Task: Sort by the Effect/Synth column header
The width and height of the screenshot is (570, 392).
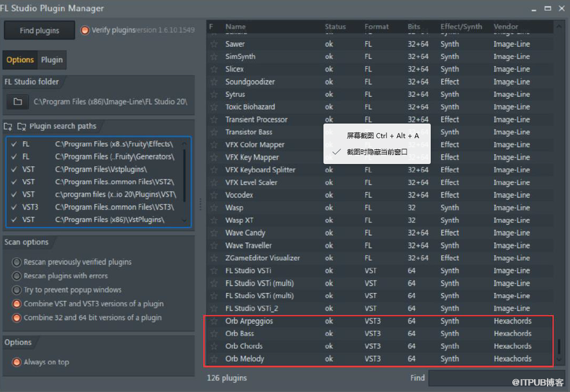Action: 461,26
